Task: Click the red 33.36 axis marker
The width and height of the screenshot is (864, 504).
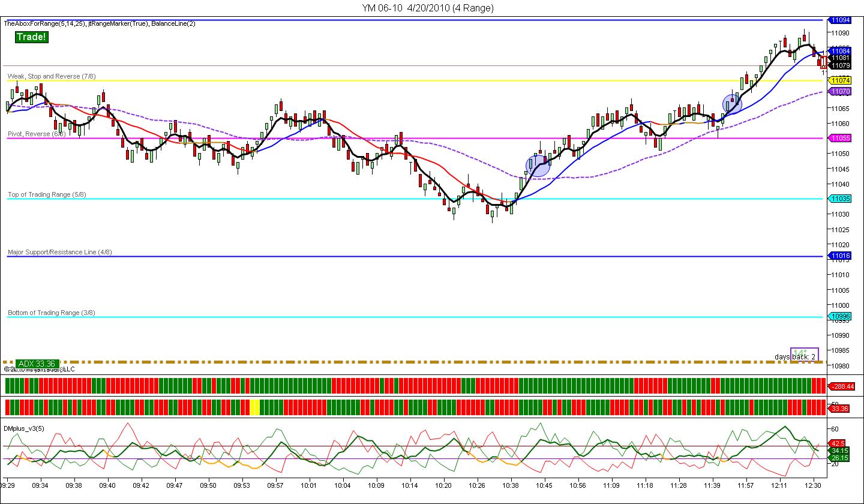Action: pyautogui.click(x=839, y=409)
